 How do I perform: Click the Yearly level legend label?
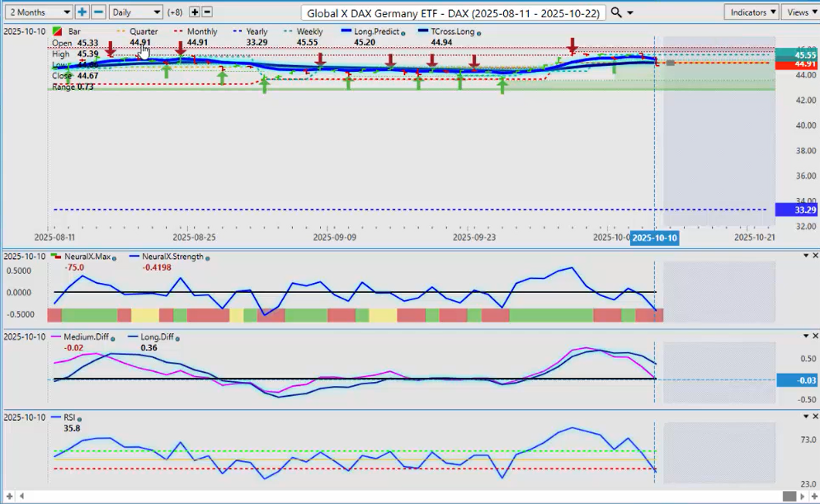tap(256, 31)
